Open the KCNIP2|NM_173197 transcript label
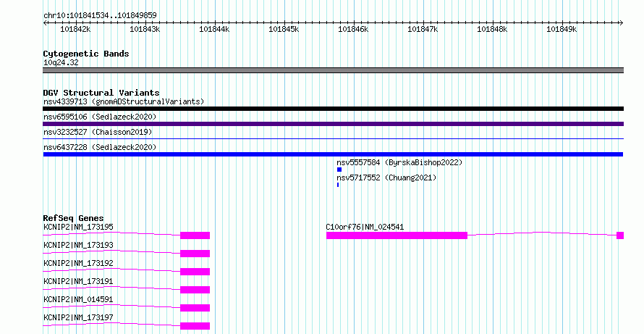Image resolution: width=644 pixels, height=334 pixels. coord(78,317)
